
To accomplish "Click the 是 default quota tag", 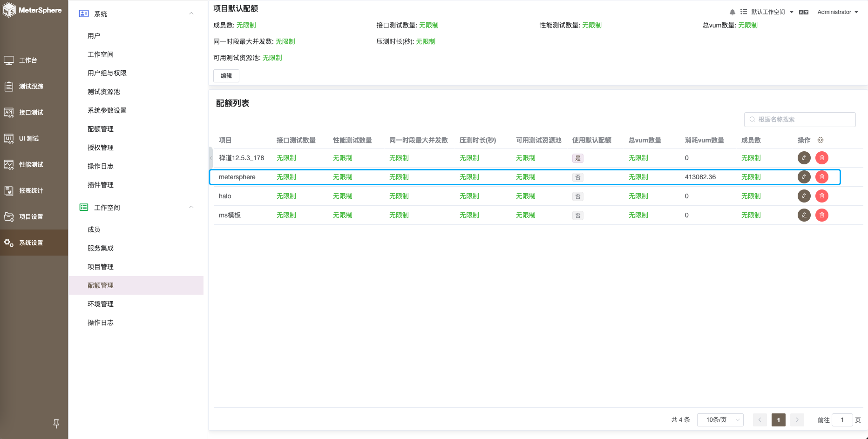I will (578, 158).
